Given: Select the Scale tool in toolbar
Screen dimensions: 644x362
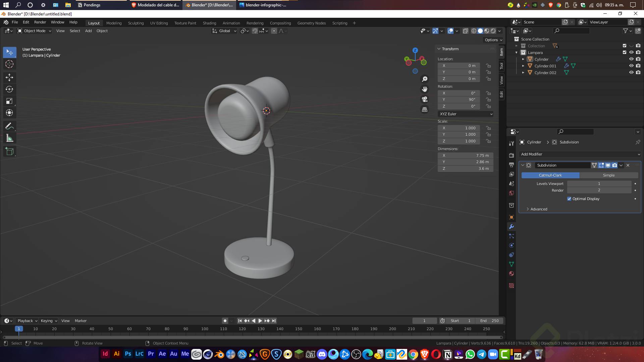Looking at the screenshot, I should pos(9,101).
